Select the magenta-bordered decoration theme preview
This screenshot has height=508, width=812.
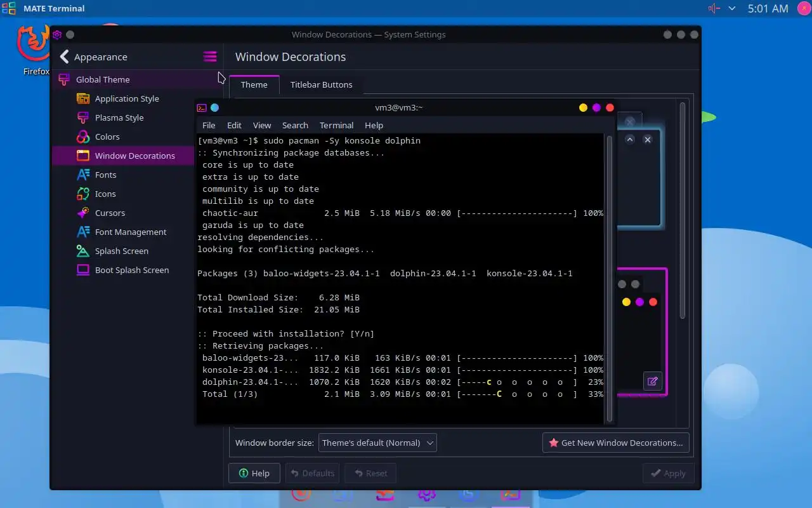[x=641, y=332]
